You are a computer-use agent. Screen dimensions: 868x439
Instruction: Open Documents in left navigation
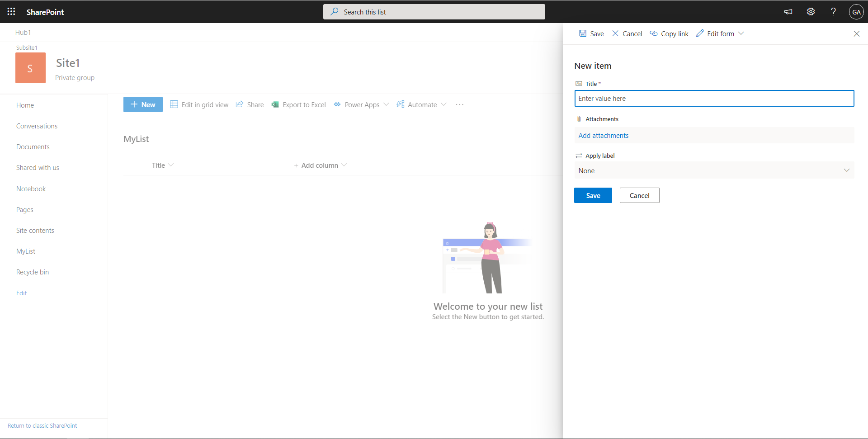(x=33, y=147)
